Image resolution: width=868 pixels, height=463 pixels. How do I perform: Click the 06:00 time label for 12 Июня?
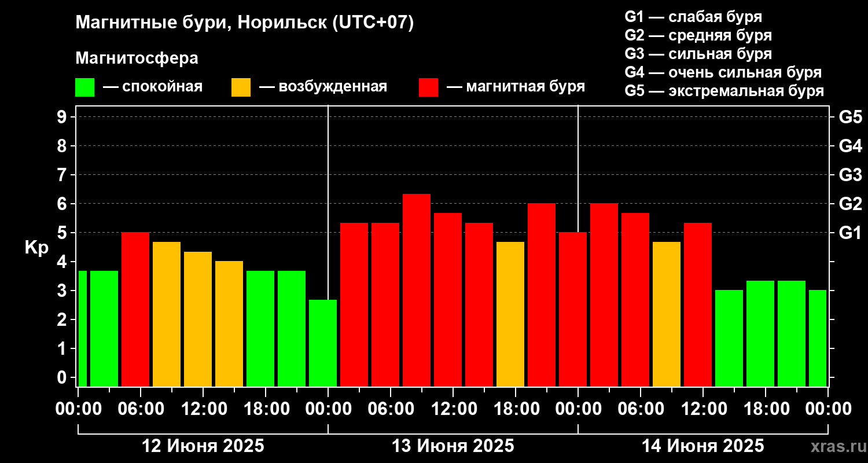point(141,409)
